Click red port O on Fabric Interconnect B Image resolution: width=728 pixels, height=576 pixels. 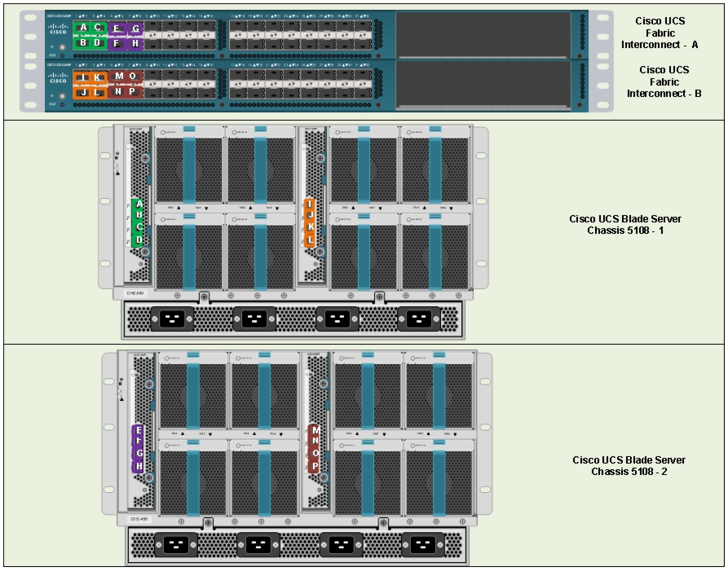point(133,76)
